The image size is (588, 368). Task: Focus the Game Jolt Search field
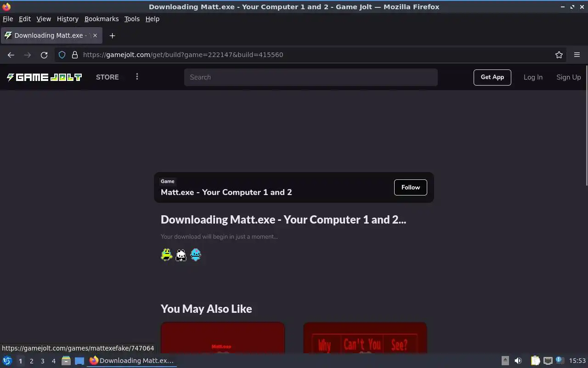tap(311, 77)
